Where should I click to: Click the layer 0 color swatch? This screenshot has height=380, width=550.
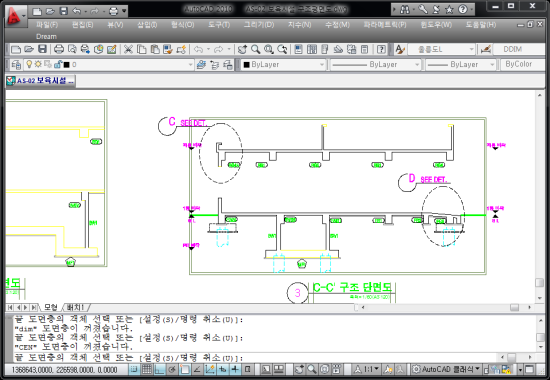pos(66,65)
